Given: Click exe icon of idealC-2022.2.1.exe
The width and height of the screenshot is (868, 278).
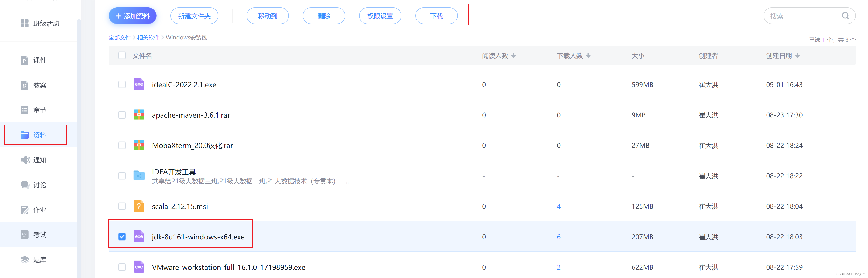Looking at the screenshot, I should click(x=139, y=84).
